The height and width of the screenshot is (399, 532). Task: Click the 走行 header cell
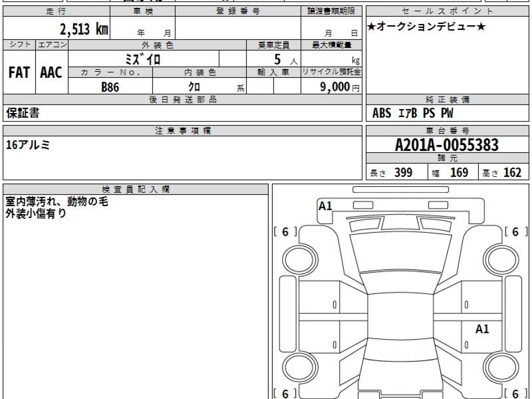click(x=56, y=12)
